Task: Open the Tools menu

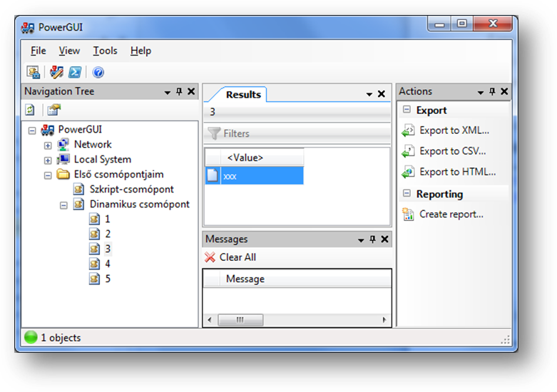Action: [x=105, y=51]
